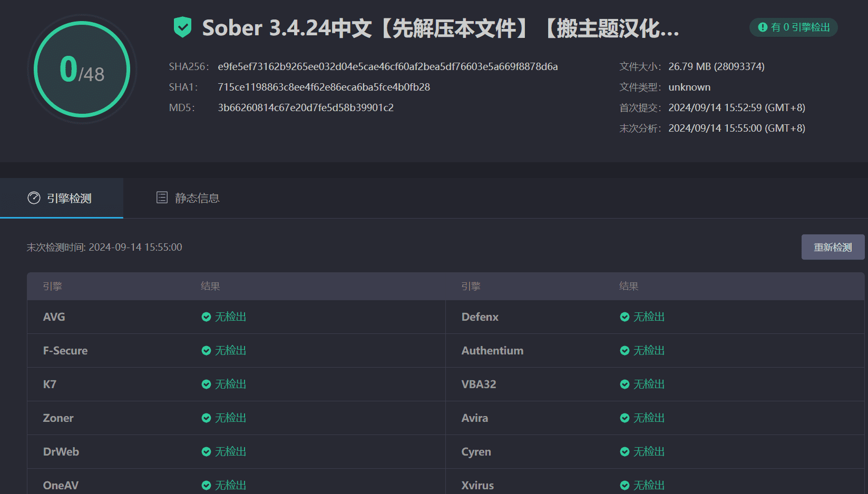Click the VBA32 engine name
This screenshot has height=494, width=868.
(x=479, y=384)
